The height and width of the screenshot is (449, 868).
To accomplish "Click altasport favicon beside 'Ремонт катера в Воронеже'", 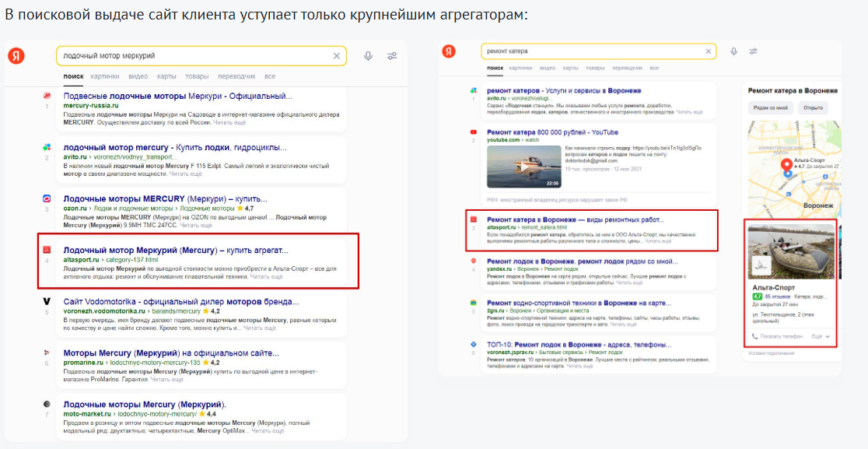I will click(474, 219).
